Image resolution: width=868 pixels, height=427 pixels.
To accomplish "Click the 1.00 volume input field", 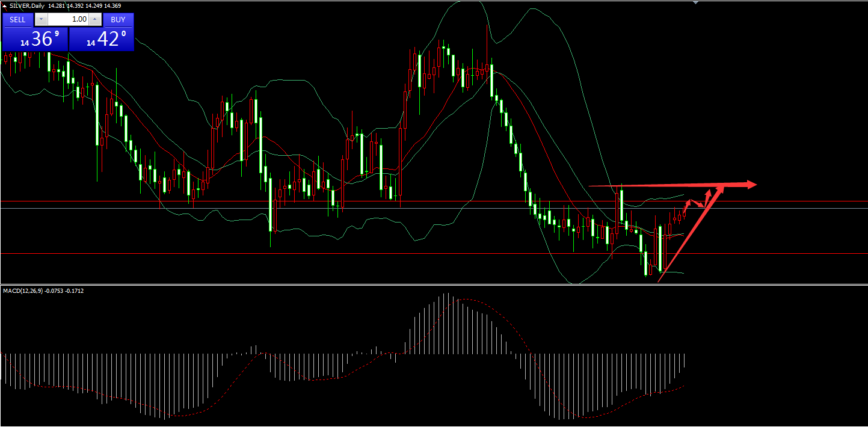I will (68, 20).
